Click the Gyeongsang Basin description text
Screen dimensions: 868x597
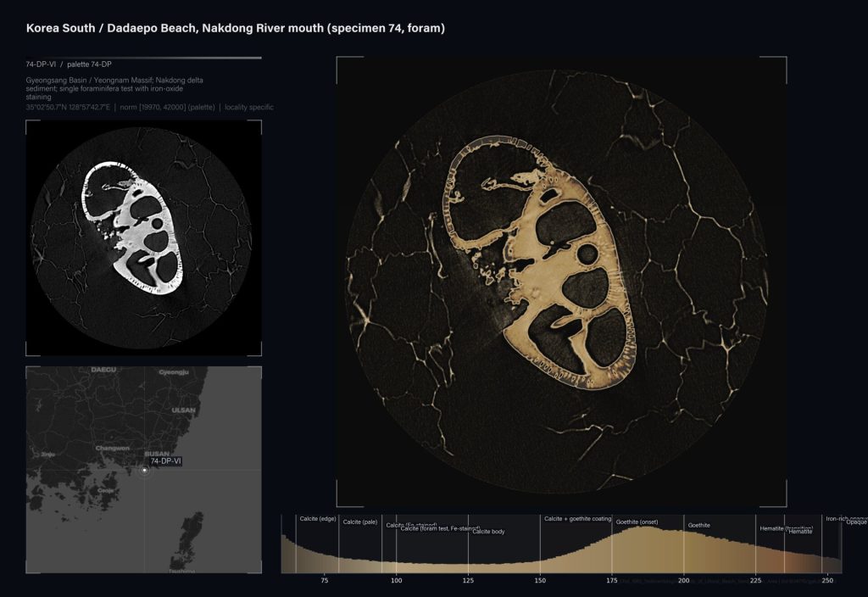click(x=114, y=88)
